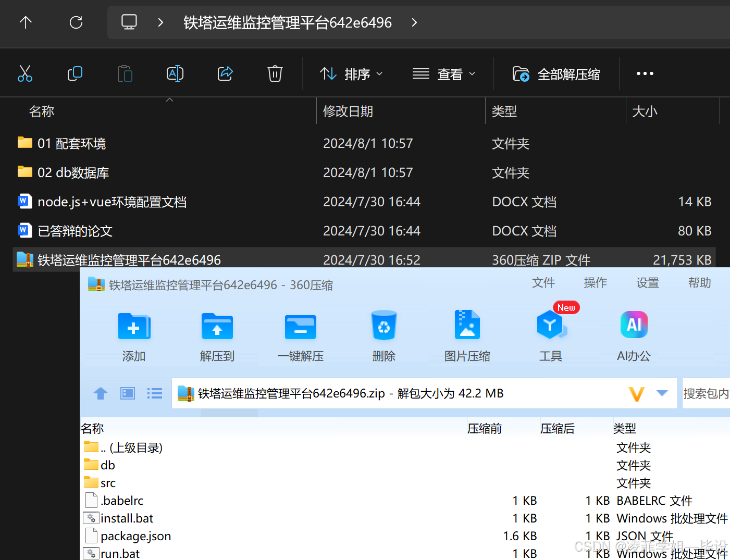This screenshot has height=560, width=730.
Task: Click the orange V icon in path bar
Action: [637, 394]
